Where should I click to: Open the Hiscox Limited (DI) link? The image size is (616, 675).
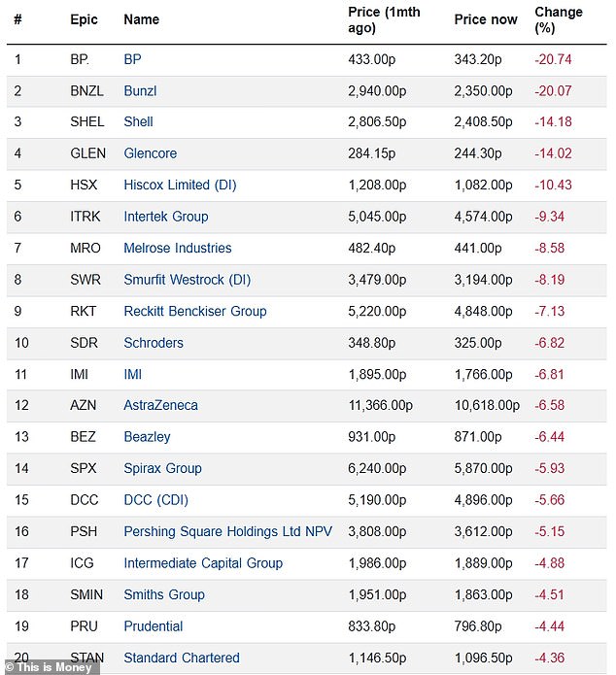point(180,185)
